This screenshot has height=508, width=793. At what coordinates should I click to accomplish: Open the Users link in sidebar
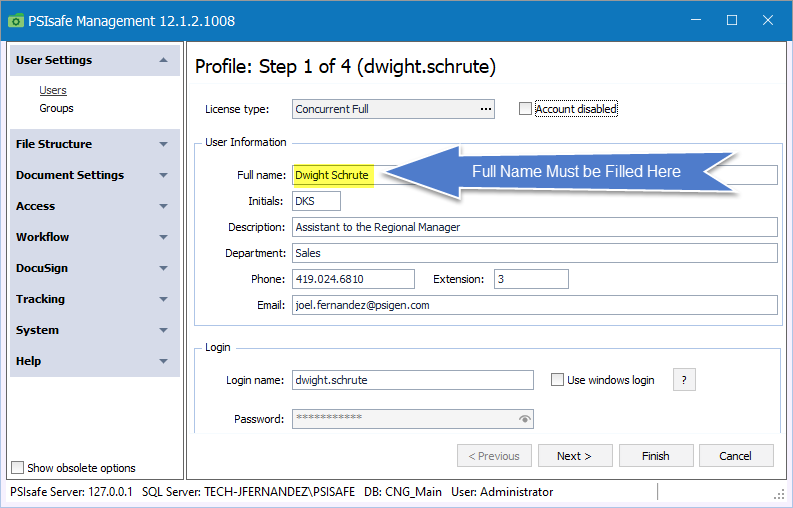53,90
